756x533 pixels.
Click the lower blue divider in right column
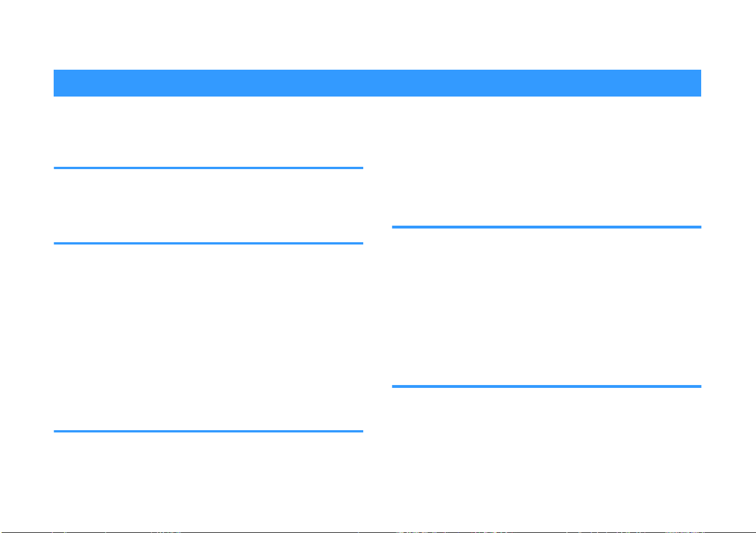(x=546, y=387)
